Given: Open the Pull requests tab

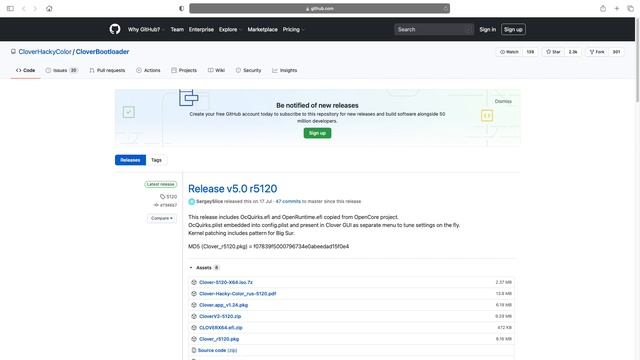Looking at the screenshot, I should click(x=107, y=70).
